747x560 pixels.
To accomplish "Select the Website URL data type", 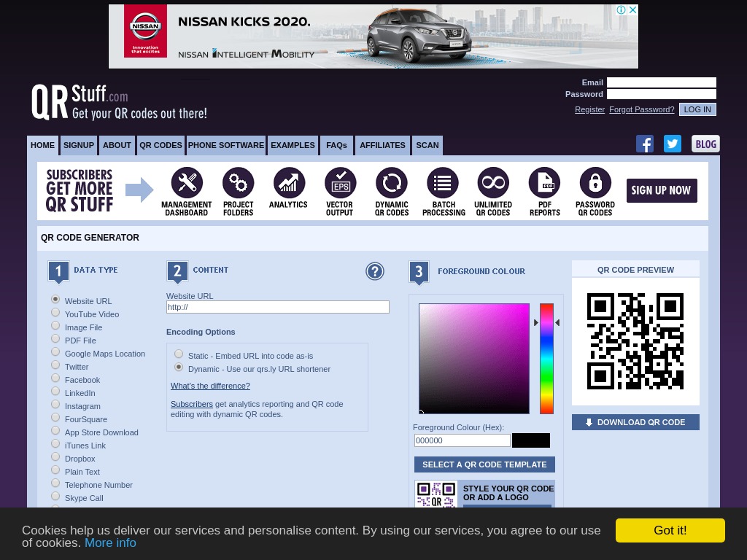I will (x=55, y=300).
